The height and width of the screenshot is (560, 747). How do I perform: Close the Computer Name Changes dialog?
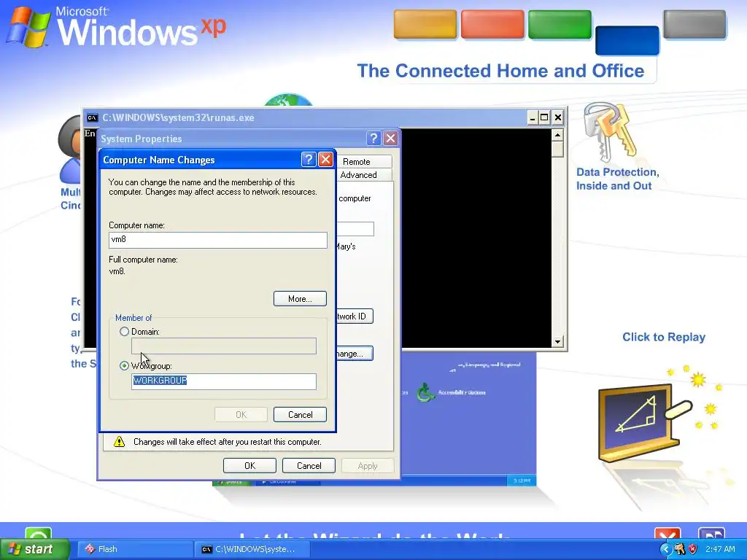point(325,160)
